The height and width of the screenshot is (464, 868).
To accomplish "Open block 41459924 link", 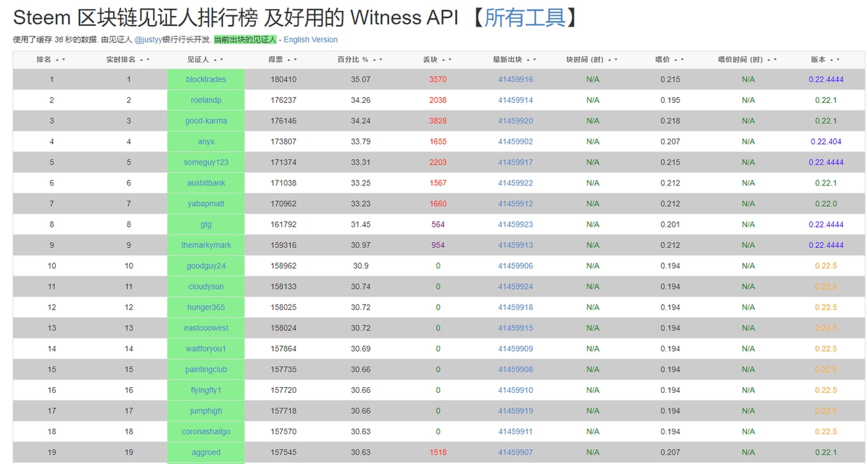I will (515, 287).
